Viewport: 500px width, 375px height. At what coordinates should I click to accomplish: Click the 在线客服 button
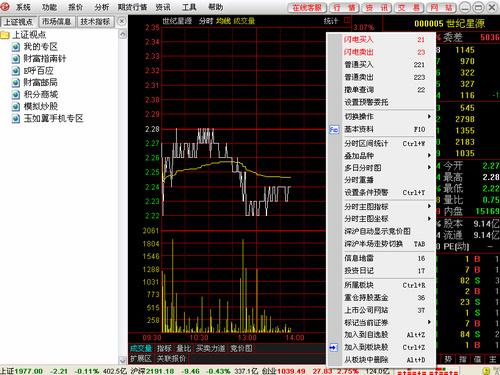[307, 7]
